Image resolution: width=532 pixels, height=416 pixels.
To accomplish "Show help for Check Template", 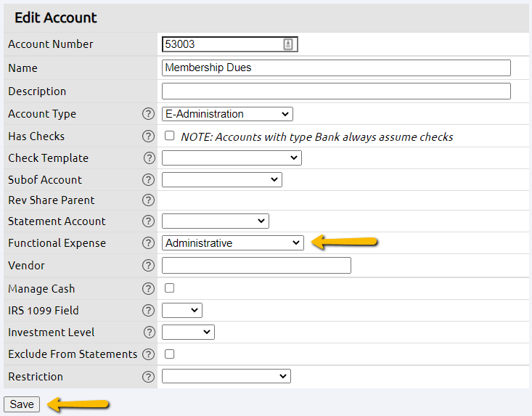I will pos(150,158).
